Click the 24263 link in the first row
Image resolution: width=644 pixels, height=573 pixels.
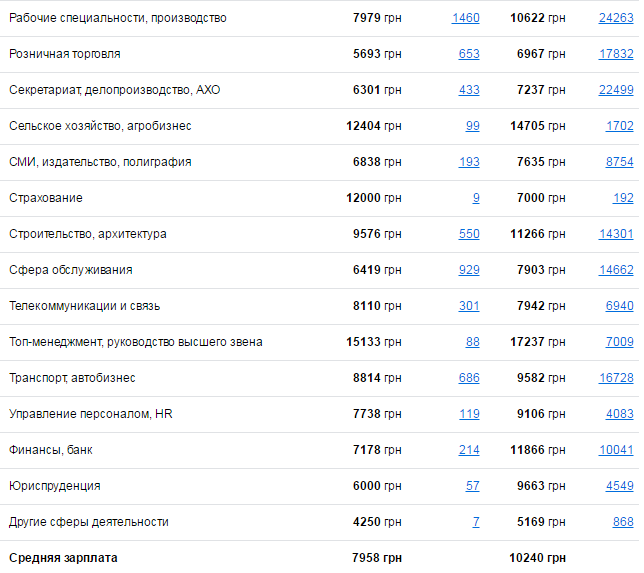[615, 18]
